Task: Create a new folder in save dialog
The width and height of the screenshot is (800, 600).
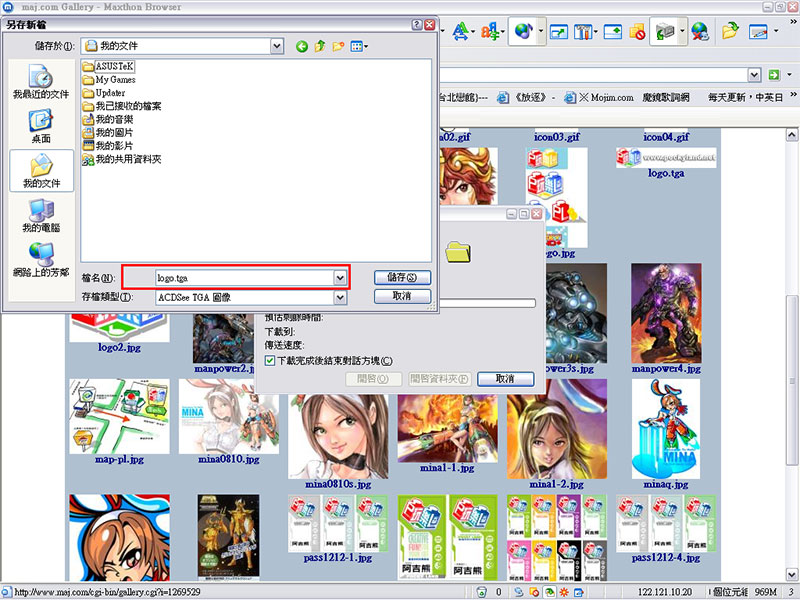Action: point(339,46)
